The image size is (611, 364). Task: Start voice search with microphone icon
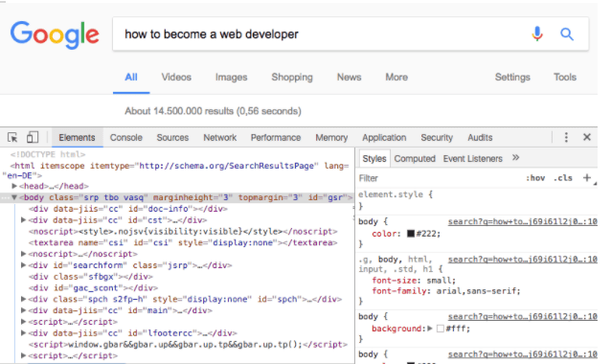point(537,34)
